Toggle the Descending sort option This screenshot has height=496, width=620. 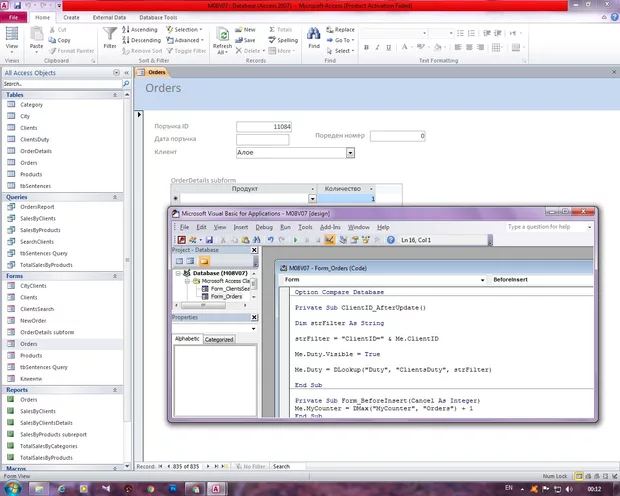141,40
